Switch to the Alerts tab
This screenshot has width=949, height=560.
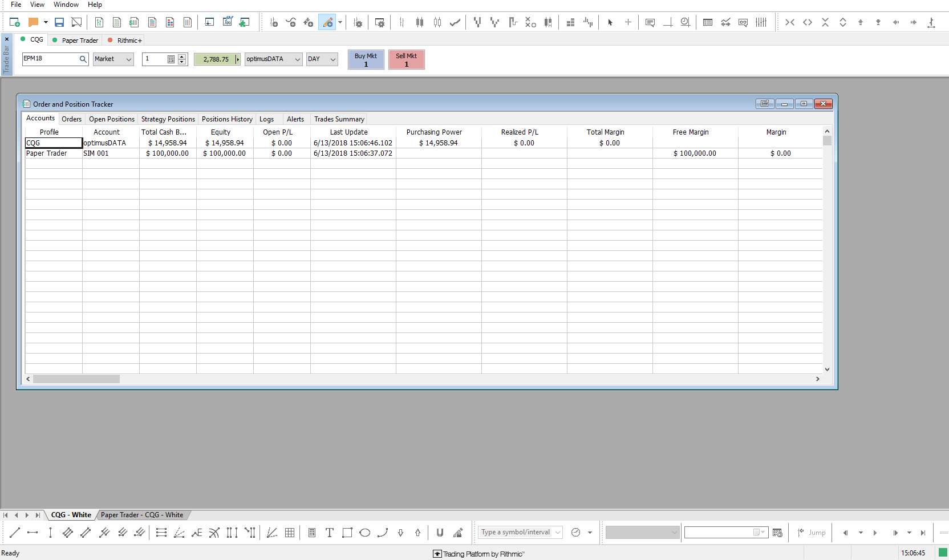point(295,119)
